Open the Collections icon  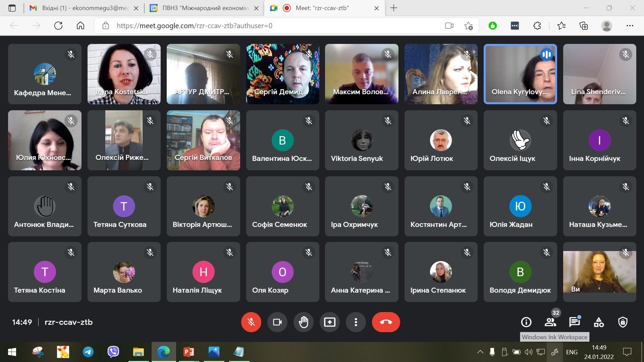click(x=584, y=25)
